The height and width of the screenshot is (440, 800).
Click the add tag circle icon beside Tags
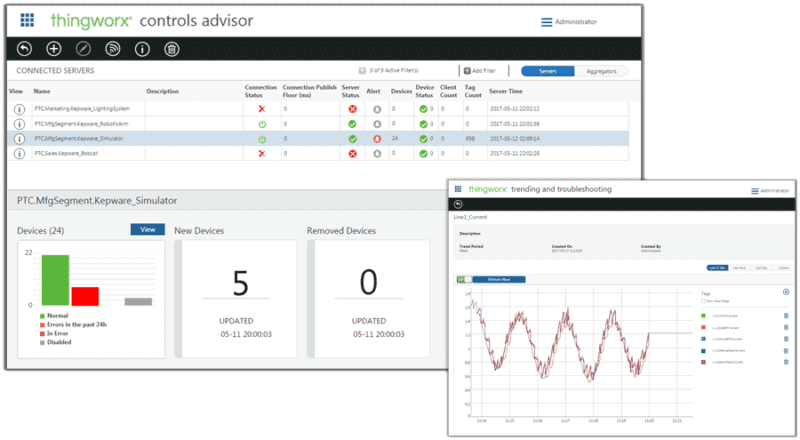[x=786, y=292]
